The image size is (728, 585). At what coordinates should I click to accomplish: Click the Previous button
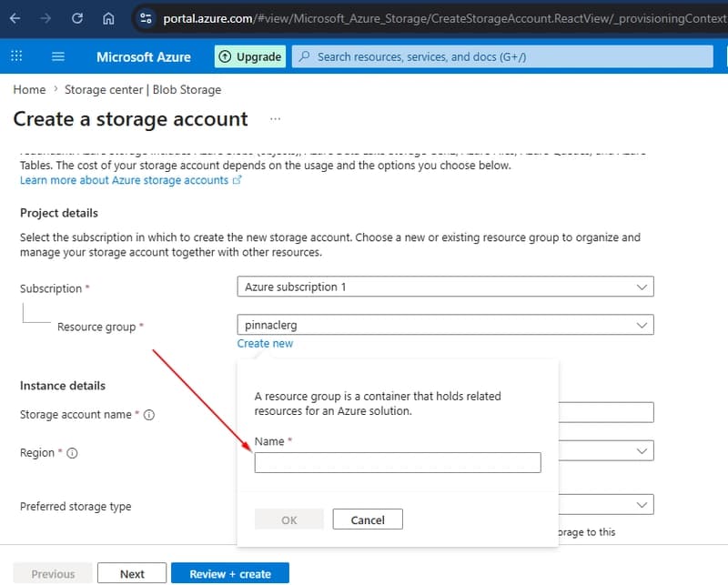pos(53,574)
